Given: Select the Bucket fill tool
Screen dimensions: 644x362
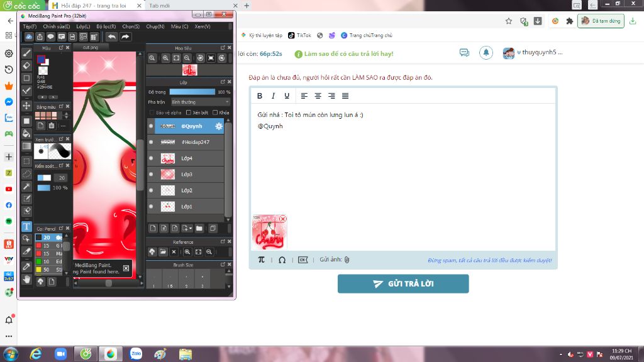Looking at the screenshot, I should [x=26, y=133].
